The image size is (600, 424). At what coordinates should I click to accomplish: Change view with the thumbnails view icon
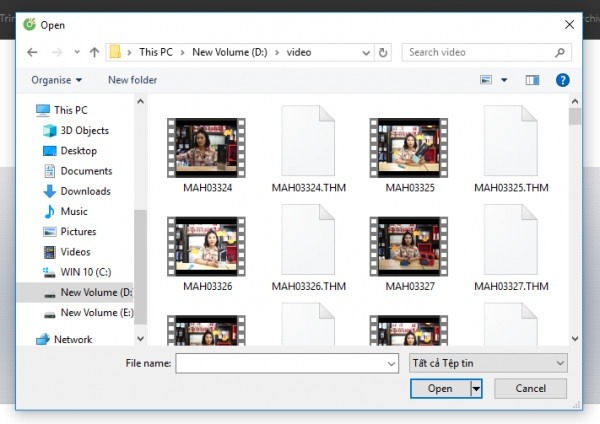click(x=486, y=80)
